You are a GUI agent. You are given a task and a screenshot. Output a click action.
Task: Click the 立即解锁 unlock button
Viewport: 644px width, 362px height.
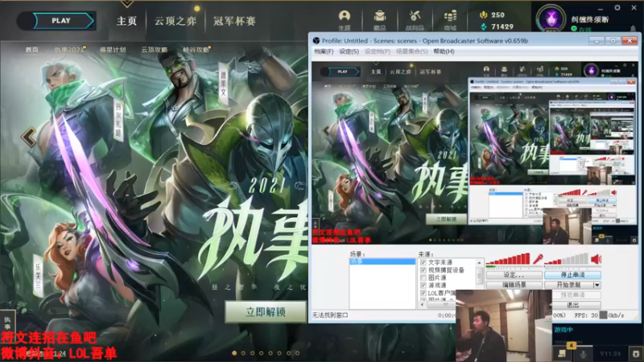[x=266, y=312]
